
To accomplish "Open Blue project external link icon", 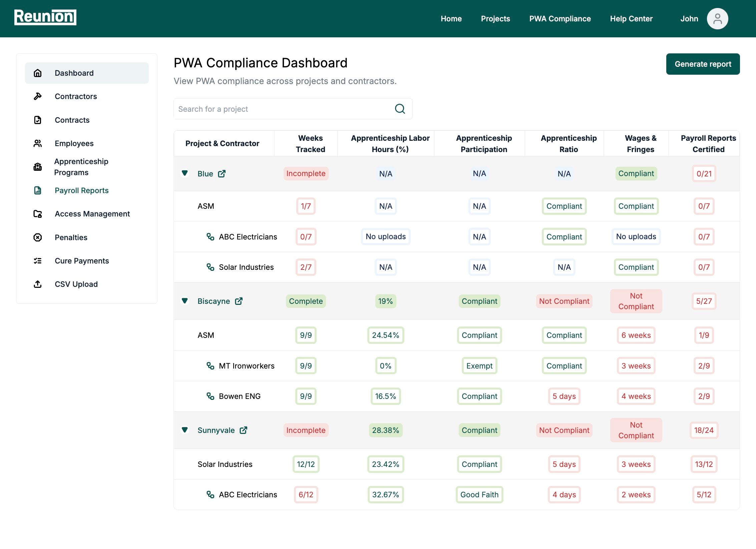I will [222, 174].
